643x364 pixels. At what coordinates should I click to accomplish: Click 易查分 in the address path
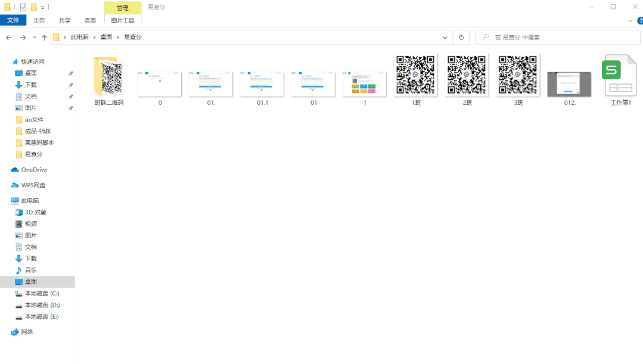coord(132,37)
